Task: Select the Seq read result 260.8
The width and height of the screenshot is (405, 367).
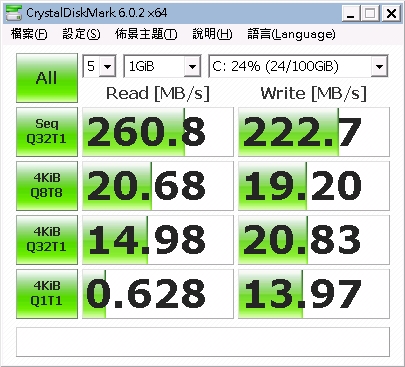Action: [158, 132]
